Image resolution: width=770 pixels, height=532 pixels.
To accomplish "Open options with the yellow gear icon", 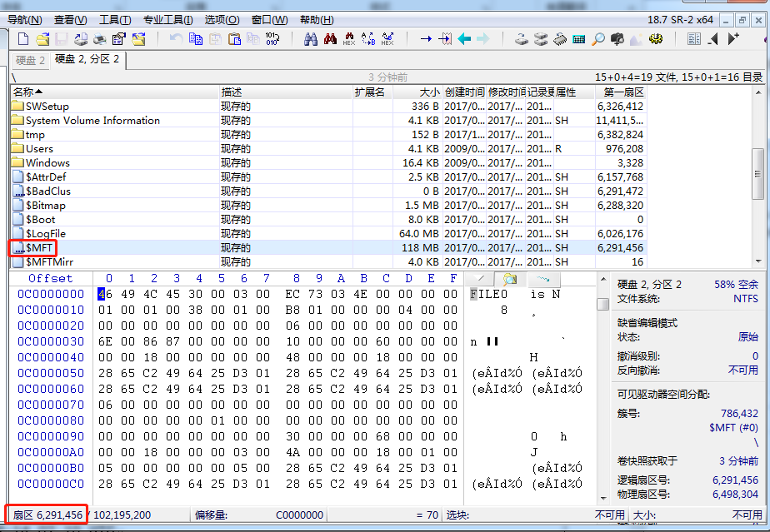I will click(x=656, y=39).
